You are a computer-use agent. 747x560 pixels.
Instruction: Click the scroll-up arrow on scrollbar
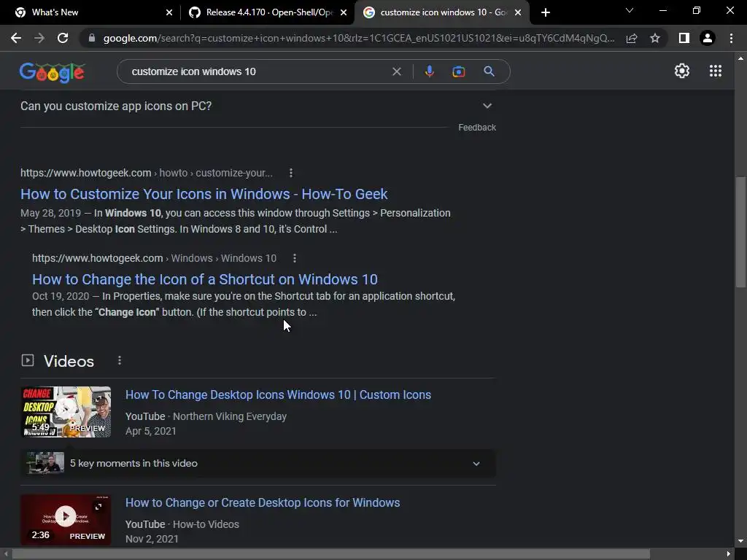(740, 58)
